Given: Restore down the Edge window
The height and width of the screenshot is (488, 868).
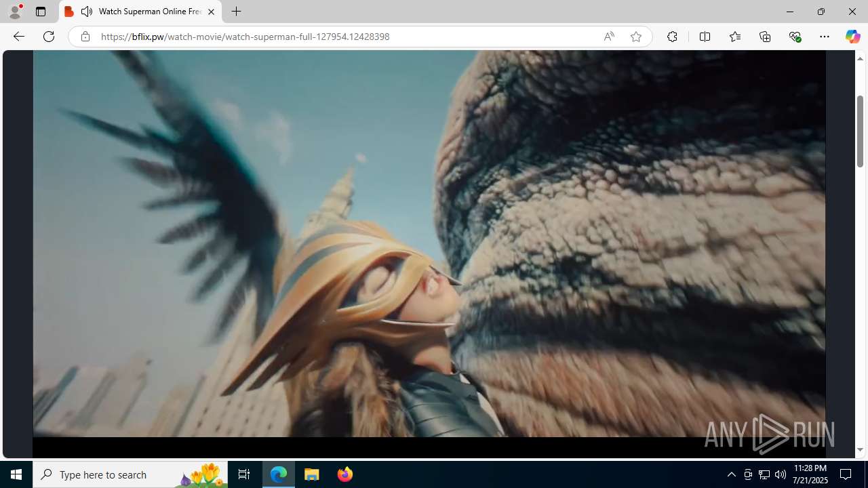Looking at the screenshot, I should (x=821, y=12).
